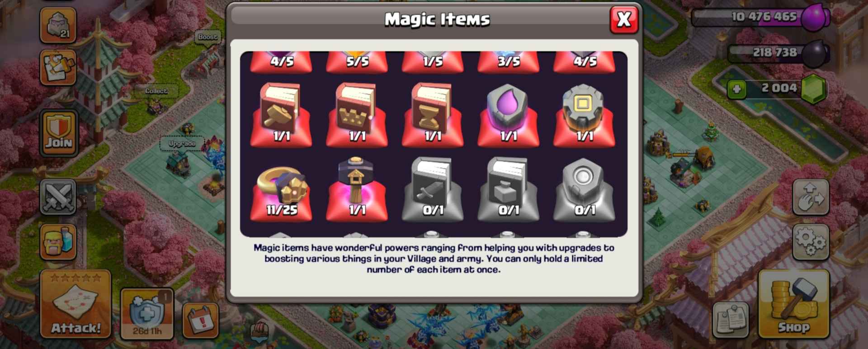Open the events calendar icon

[x=200, y=321]
